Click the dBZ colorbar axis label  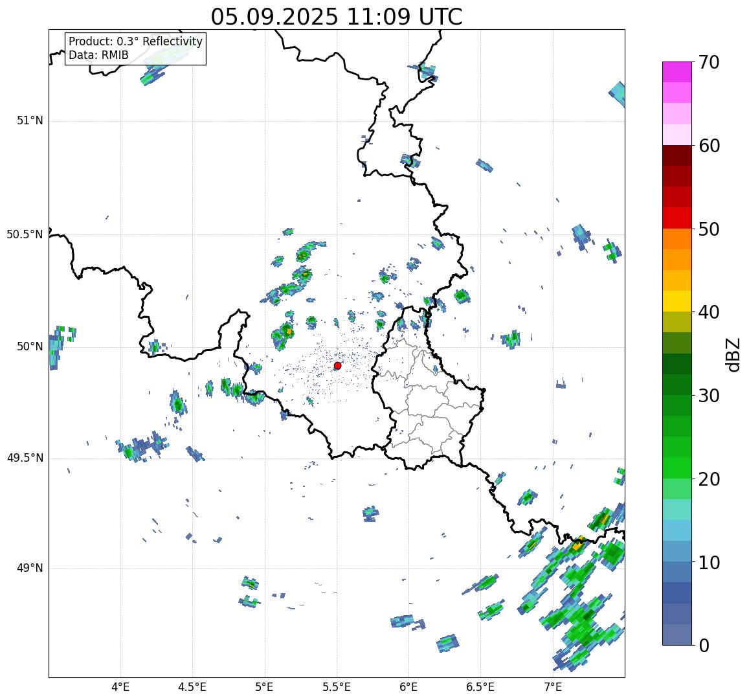[732, 355]
